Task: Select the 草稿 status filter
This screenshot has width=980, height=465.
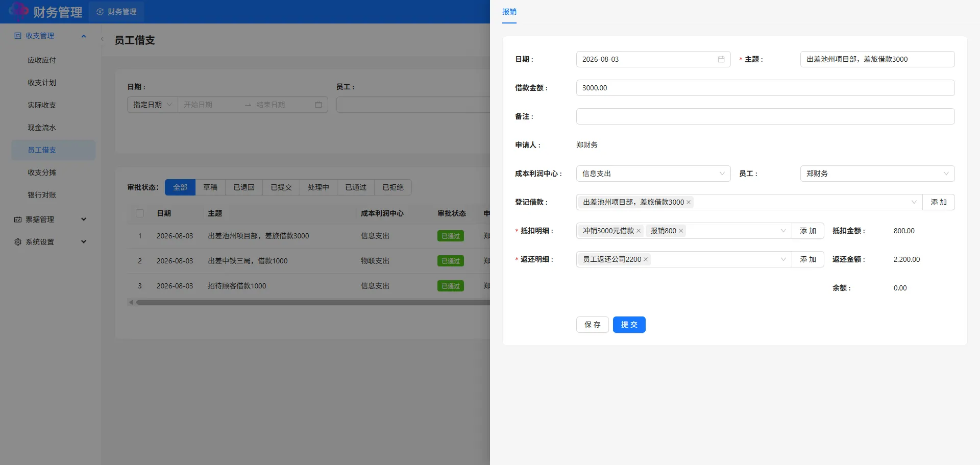Action: [210, 187]
